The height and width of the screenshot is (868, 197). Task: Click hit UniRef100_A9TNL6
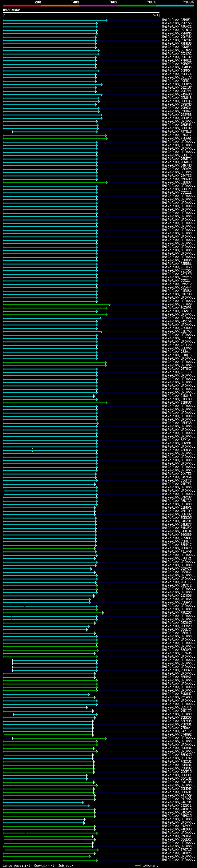tap(177, 131)
